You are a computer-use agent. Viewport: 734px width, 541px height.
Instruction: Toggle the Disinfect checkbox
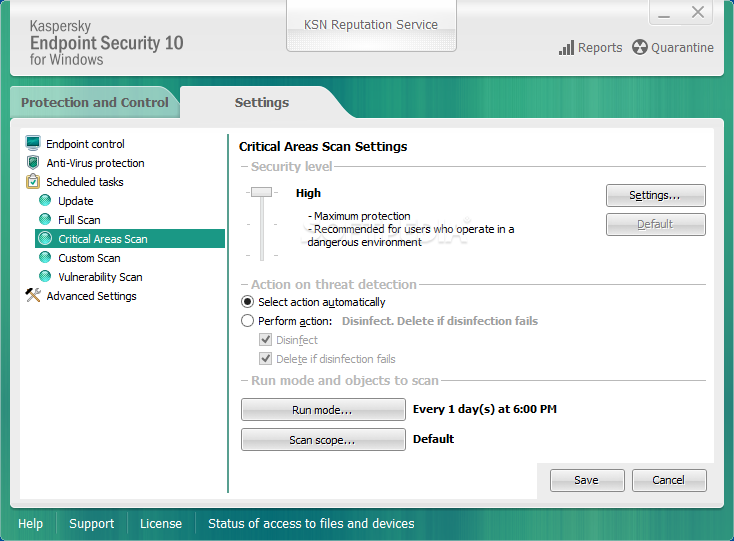point(265,340)
